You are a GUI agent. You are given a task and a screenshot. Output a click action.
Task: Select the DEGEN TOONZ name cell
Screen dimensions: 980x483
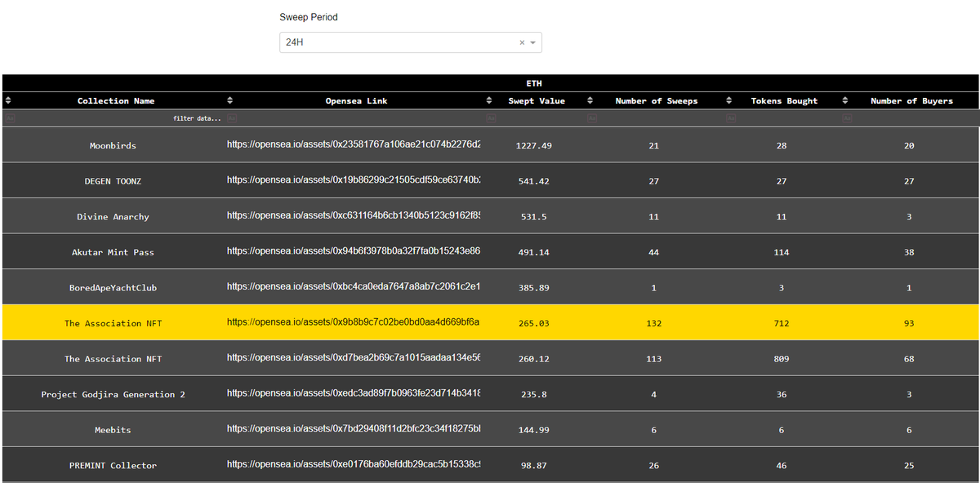tap(113, 181)
